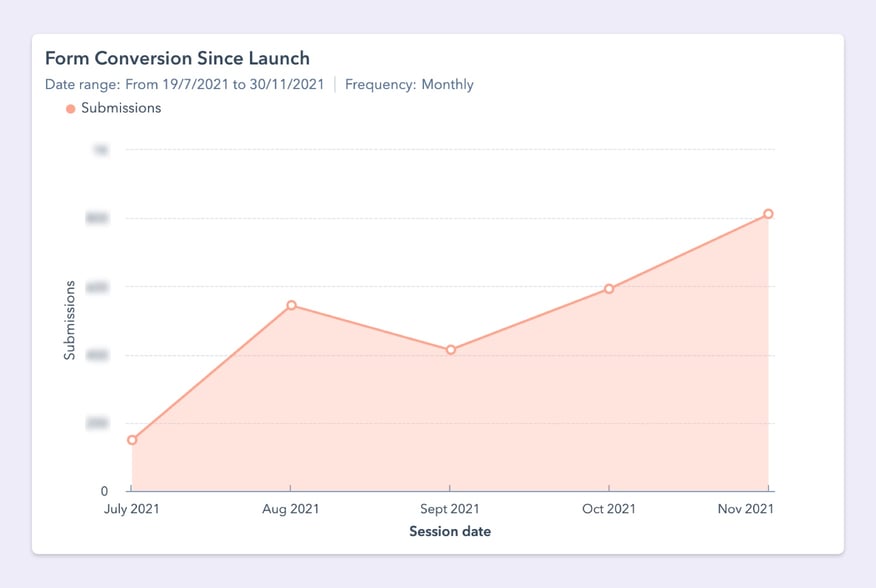876x588 pixels.
Task: Click the 'Sept 2021' axis label
Action: pyautogui.click(x=450, y=509)
